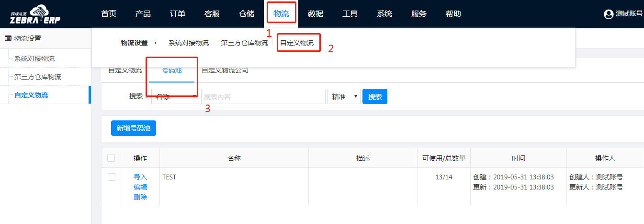Select 第三方仓库物流 in left sidebar
The height and width of the screenshot is (224, 644).
[38, 77]
